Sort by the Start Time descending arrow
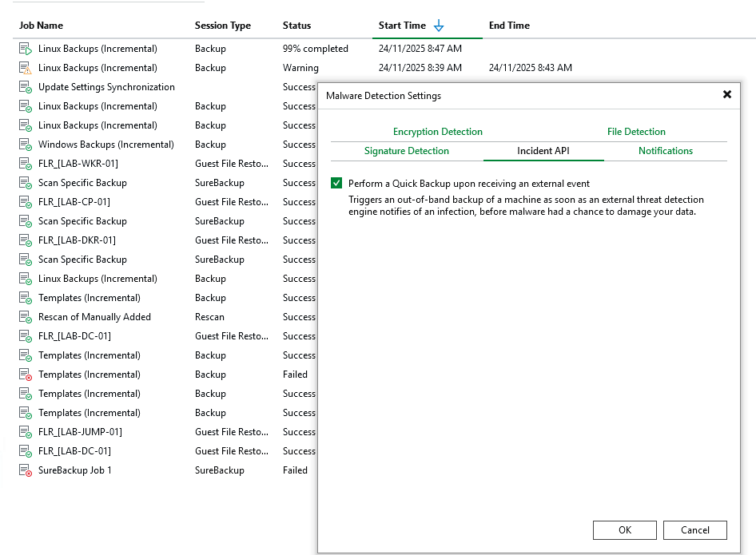This screenshot has height=555, width=756. tap(438, 26)
